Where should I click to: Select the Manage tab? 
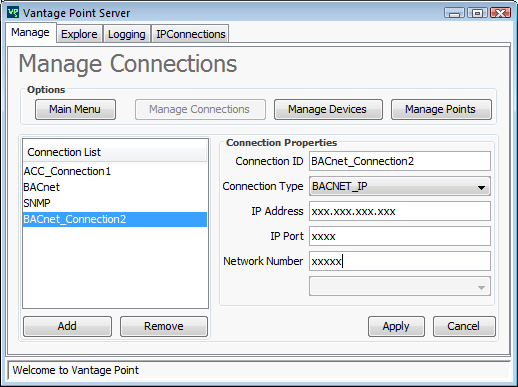[x=30, y=32]
